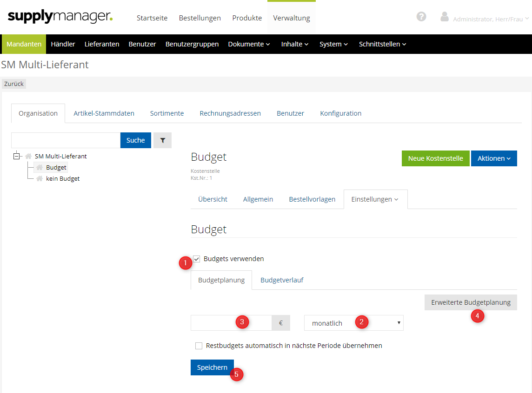This screenshot has width=532, height=393.
Task: Click house icon beside kein Budget node
Action: click(40, 179)
